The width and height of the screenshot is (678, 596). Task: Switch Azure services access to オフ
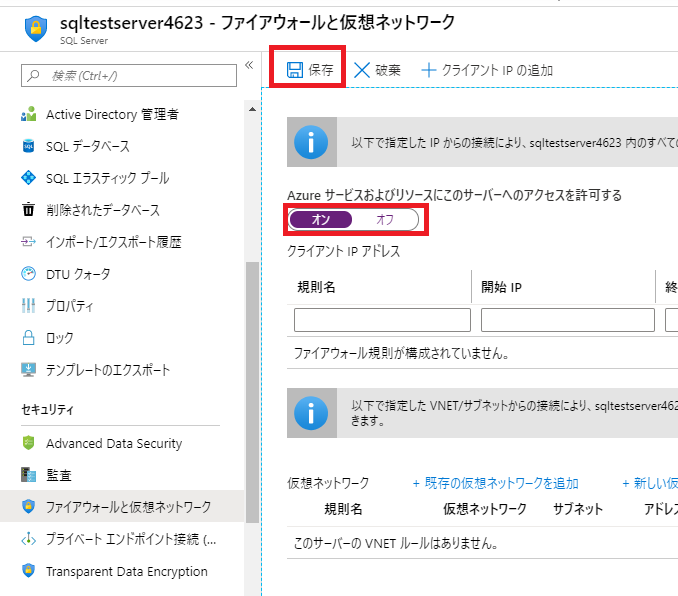click(385, 219)
